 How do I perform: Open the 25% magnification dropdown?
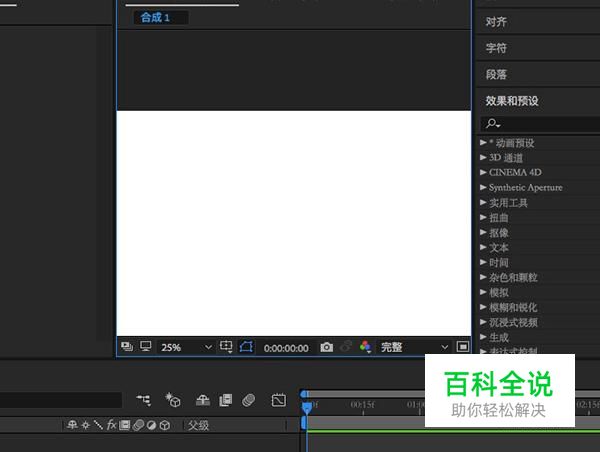point(186,347)
